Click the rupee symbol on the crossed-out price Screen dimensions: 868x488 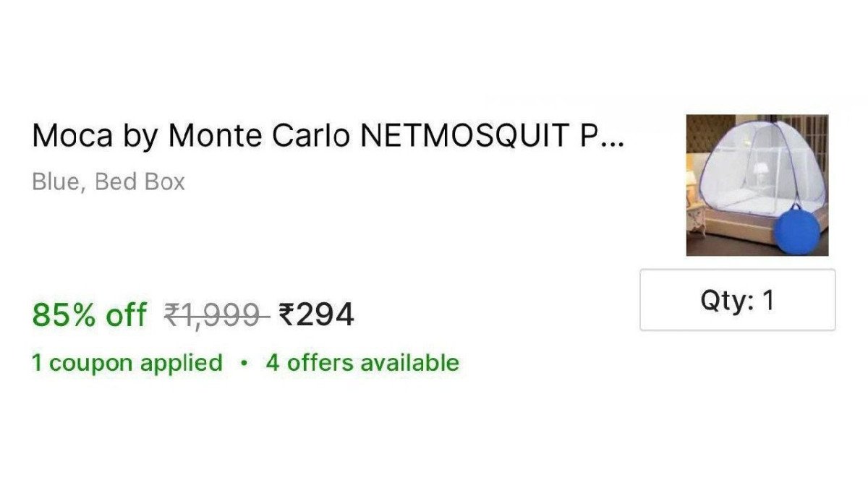tap(172, 315)
